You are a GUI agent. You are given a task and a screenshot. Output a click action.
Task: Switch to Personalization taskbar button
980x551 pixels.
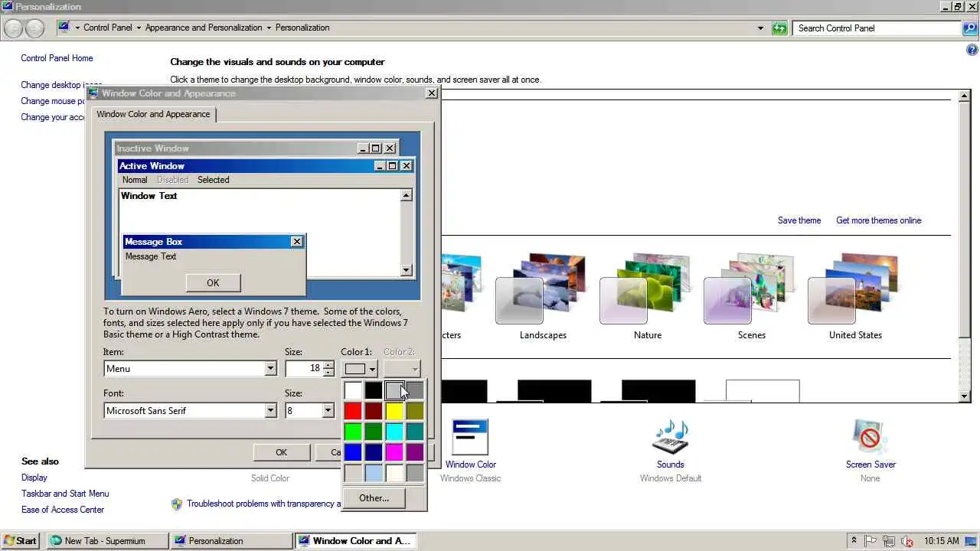[x=231, y=540]
